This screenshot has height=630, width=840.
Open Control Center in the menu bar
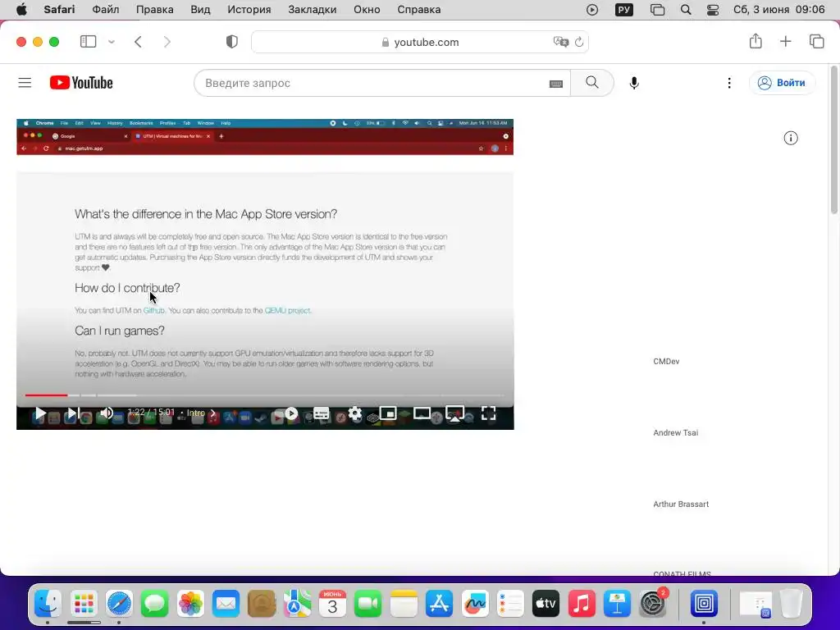coord(713,10)
